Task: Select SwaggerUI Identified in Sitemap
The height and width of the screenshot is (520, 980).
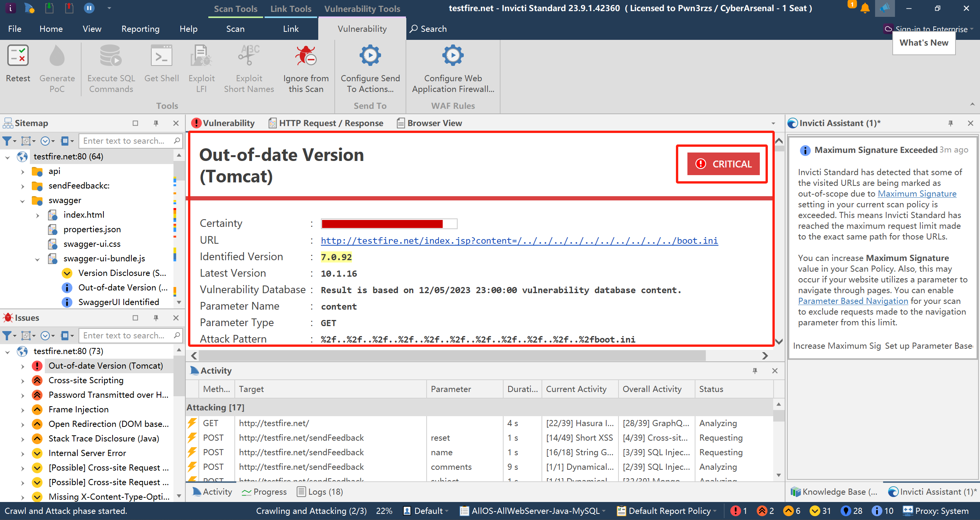Action: click(119, 302)
